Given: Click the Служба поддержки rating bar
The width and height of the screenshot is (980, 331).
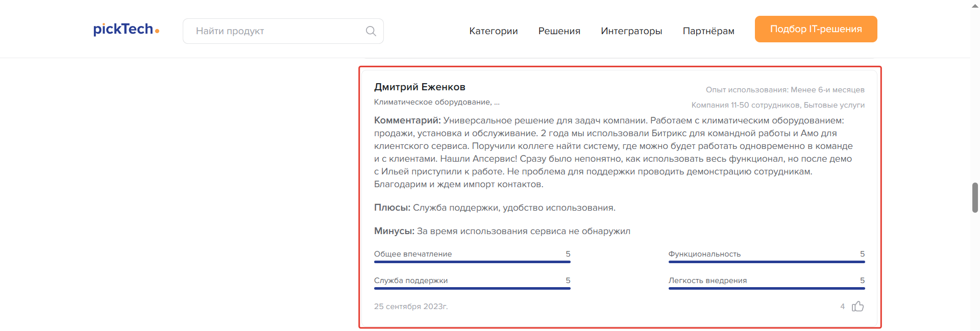Looking at the screenshot, I should [472, 288].
